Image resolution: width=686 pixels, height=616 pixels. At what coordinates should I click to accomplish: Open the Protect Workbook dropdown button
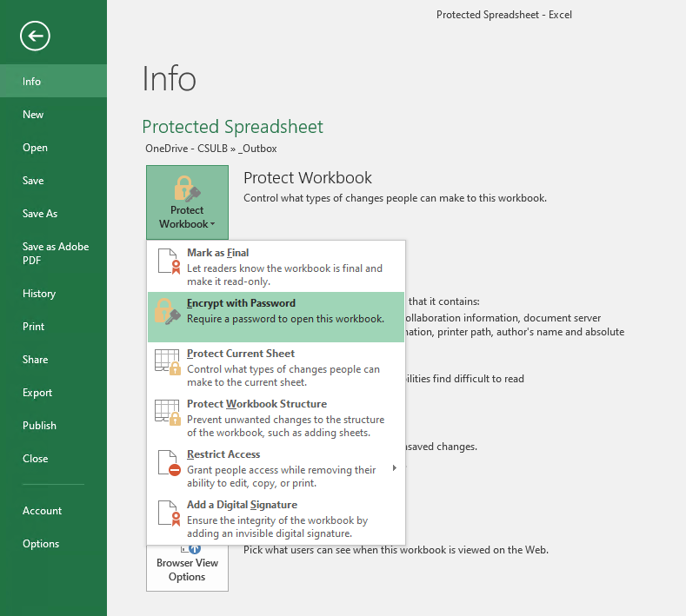click(x=187, y=202)
